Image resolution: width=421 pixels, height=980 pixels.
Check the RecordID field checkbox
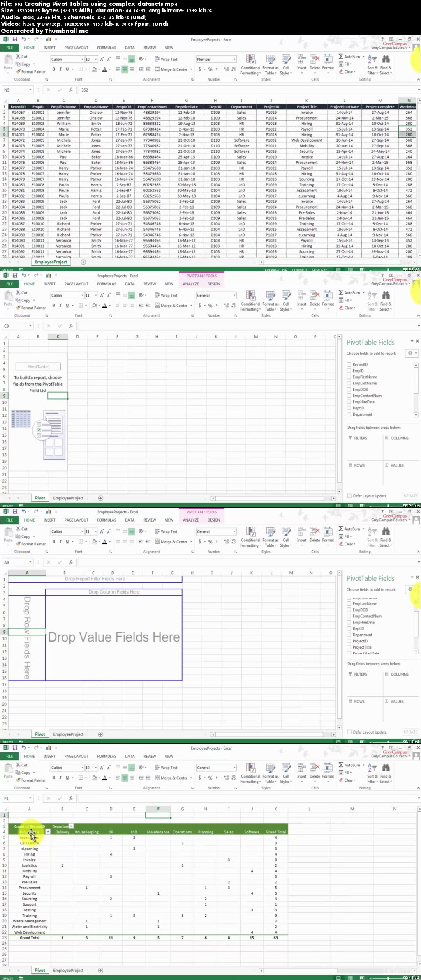349,365
